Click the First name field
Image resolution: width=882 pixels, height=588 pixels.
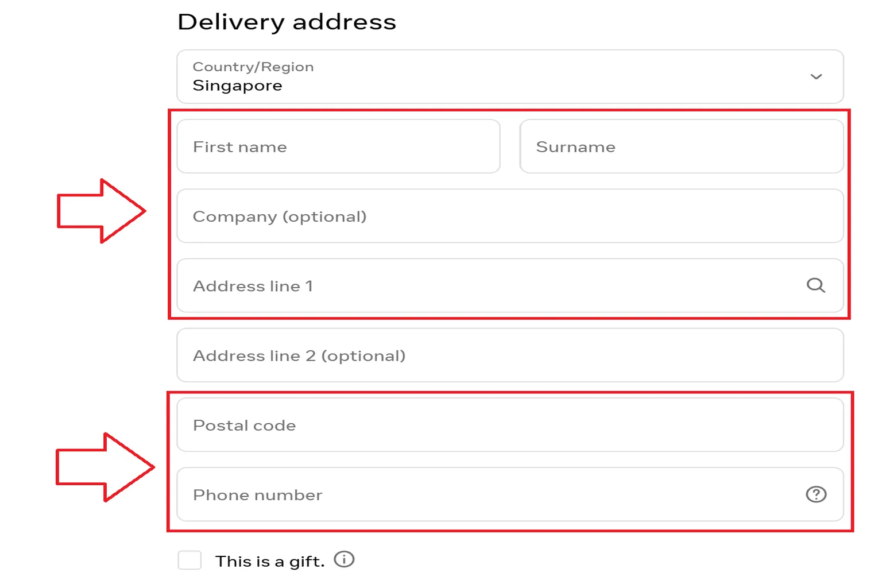click(x=339, y=146)
